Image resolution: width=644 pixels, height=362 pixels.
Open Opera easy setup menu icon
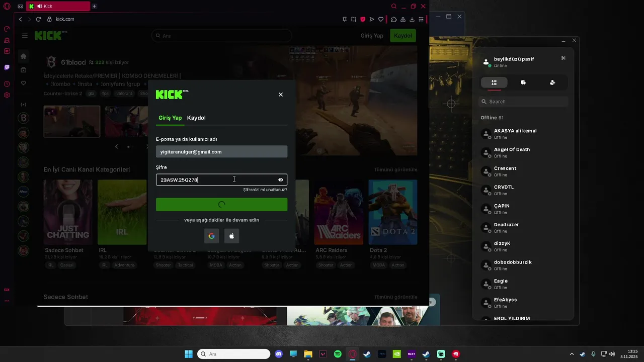421,19
